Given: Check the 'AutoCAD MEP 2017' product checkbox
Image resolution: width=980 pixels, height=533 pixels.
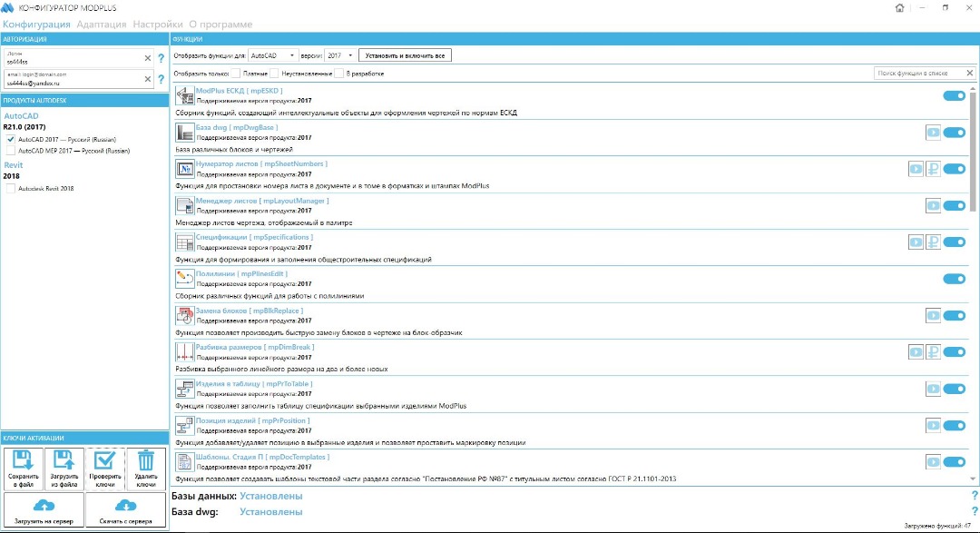Looking at the screenshot, I should (x=11, y=151).
